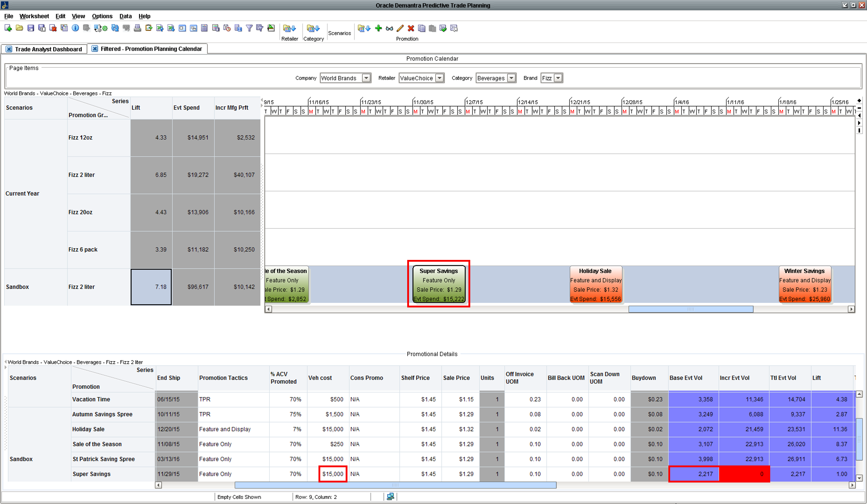Image resolution: width=867 pixels, height=504 pixels.
Task: Delete promotion with red X icon
Action: pos(411,28)
